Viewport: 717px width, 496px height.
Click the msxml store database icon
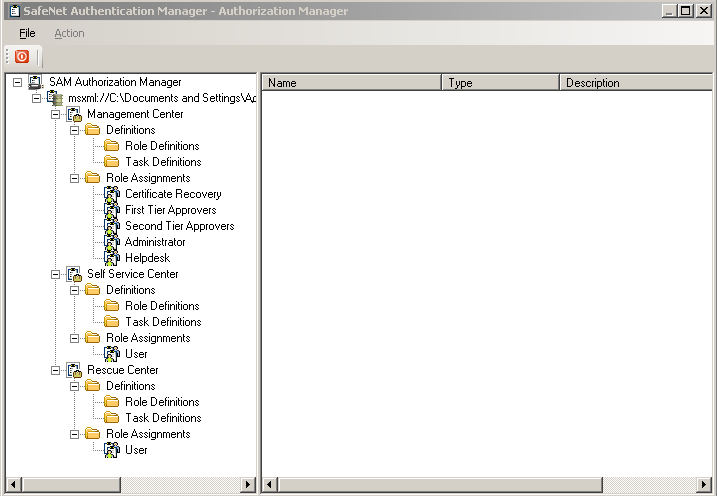(x=55, y=98)
